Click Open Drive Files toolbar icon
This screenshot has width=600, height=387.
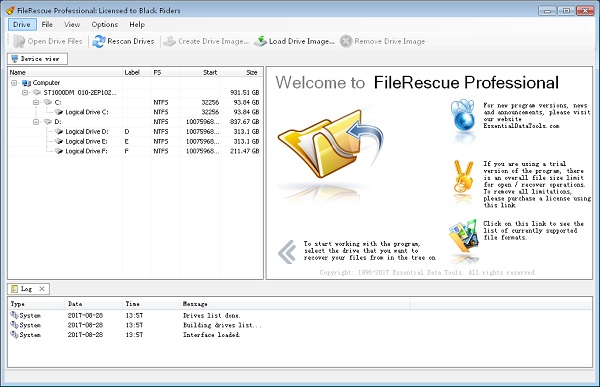coord(19,41)
